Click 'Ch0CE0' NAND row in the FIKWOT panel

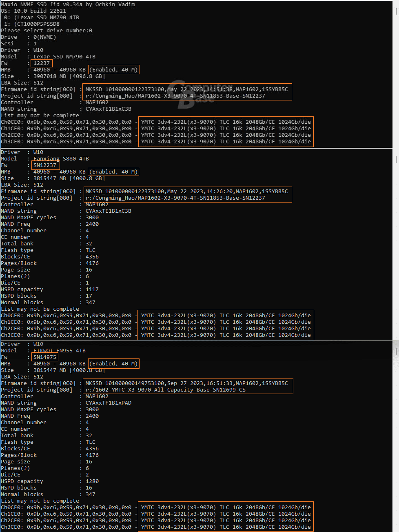[x=156, y=508]
